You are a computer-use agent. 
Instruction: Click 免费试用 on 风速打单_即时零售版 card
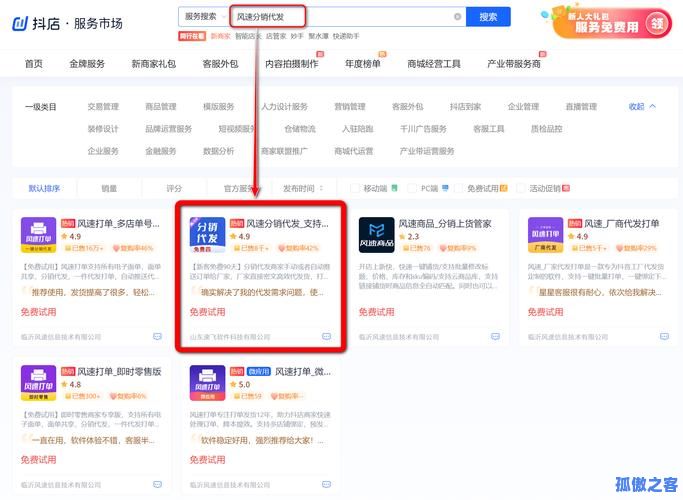click(38, 459)
